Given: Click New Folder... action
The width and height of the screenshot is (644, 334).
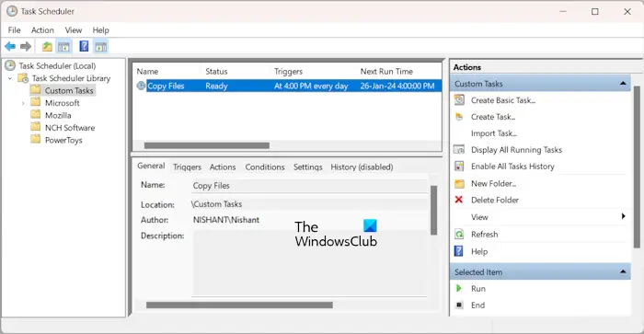Looking at the screenshot, I should tap(493, 184).
